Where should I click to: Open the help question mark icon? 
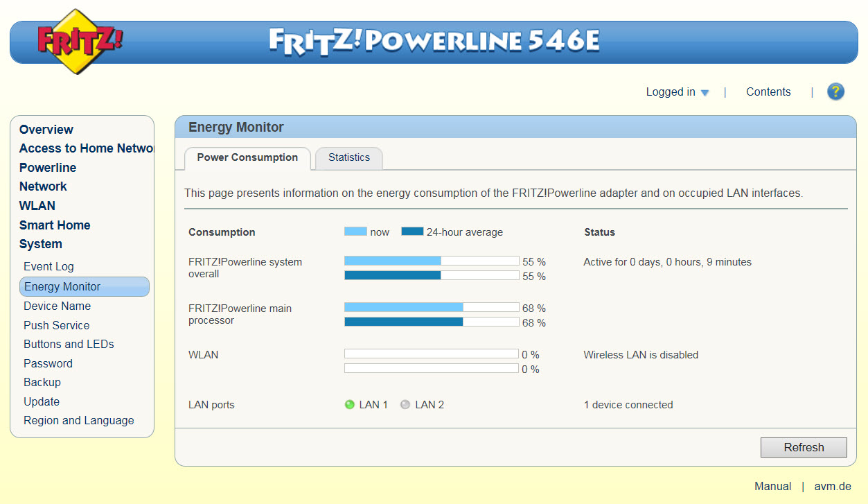pyautogui.click(x=836, y=92)
